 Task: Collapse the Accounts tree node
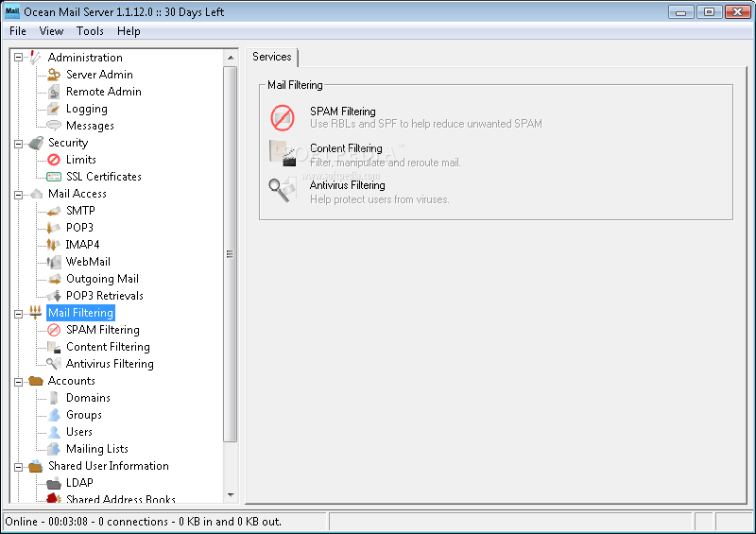pos(18,382)
